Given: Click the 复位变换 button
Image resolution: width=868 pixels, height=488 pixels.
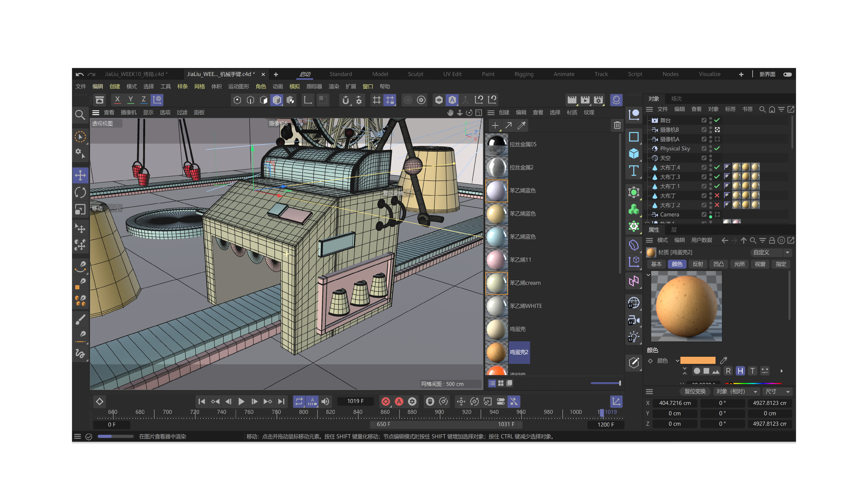Looking at the screenshot, I should (695, 391).
